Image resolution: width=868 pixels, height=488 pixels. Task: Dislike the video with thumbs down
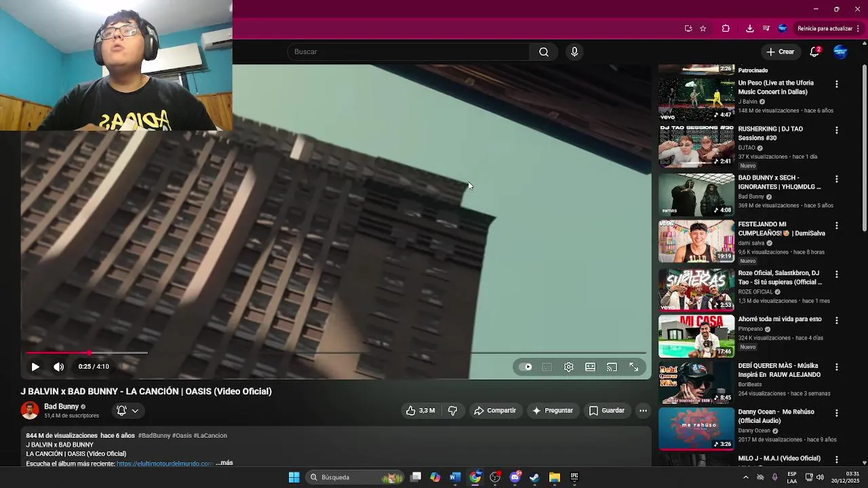pyautogui.click(x=452, y=411)
